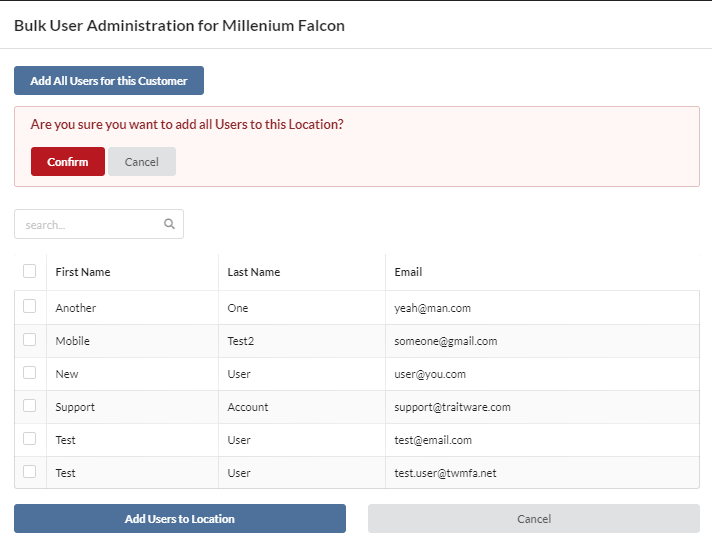The image size is (712, 546).
Task: Check the Support Account row checkbox
Action: (x=30, y=405)
